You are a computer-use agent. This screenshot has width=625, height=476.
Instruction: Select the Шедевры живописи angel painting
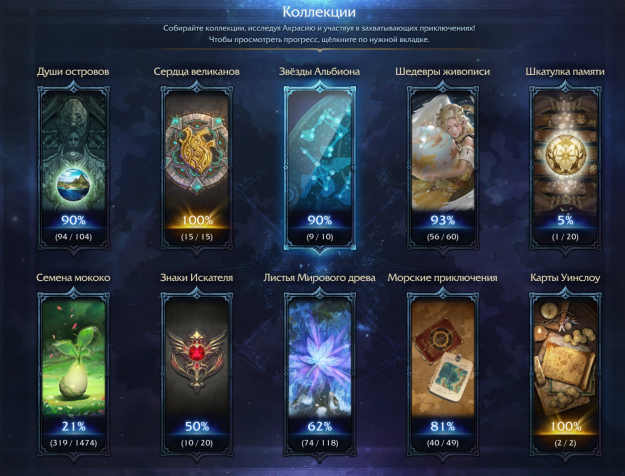442,168
